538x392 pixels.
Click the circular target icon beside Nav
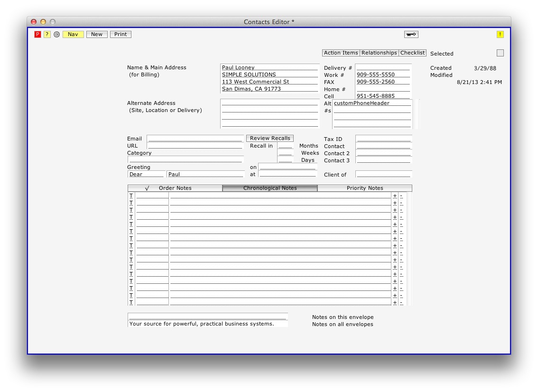56,34
